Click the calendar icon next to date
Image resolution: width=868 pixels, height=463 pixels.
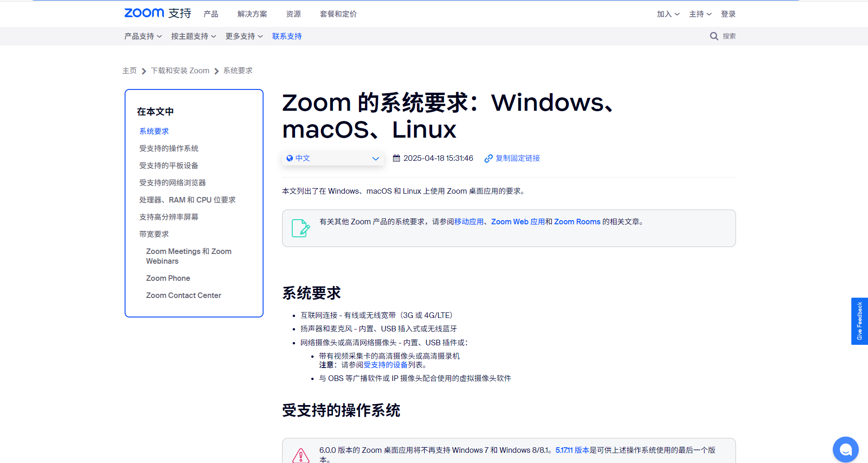tap(396, 159)
